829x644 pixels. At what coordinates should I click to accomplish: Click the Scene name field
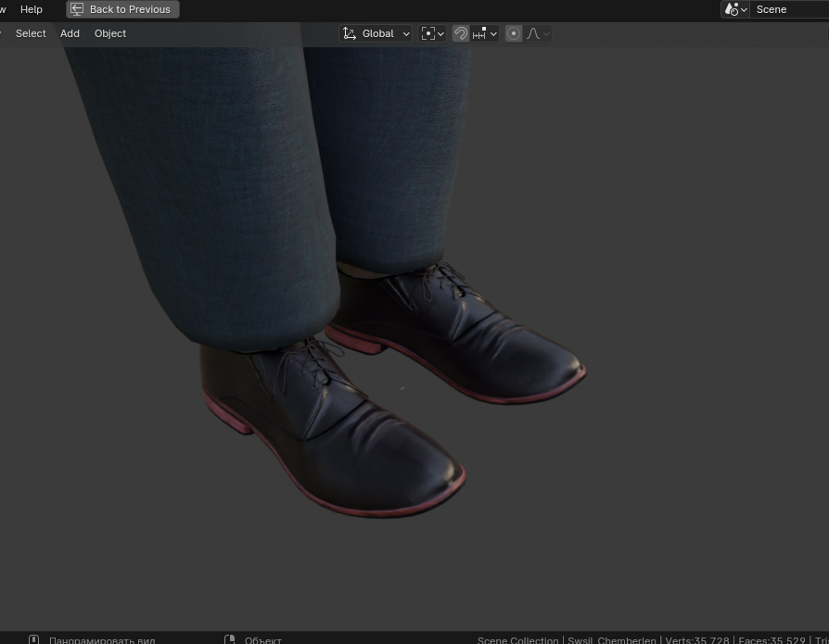click(788, 9)
